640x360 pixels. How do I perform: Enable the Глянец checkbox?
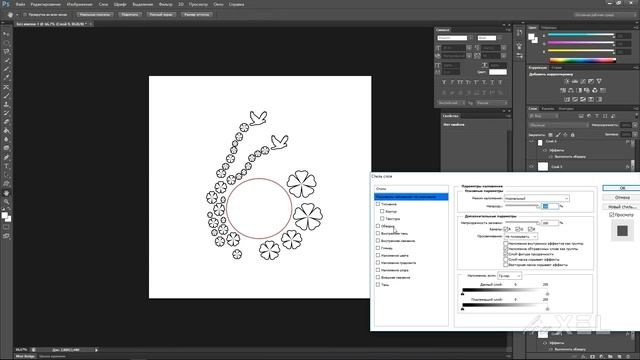pyautogui.click(x=378, y=248)
